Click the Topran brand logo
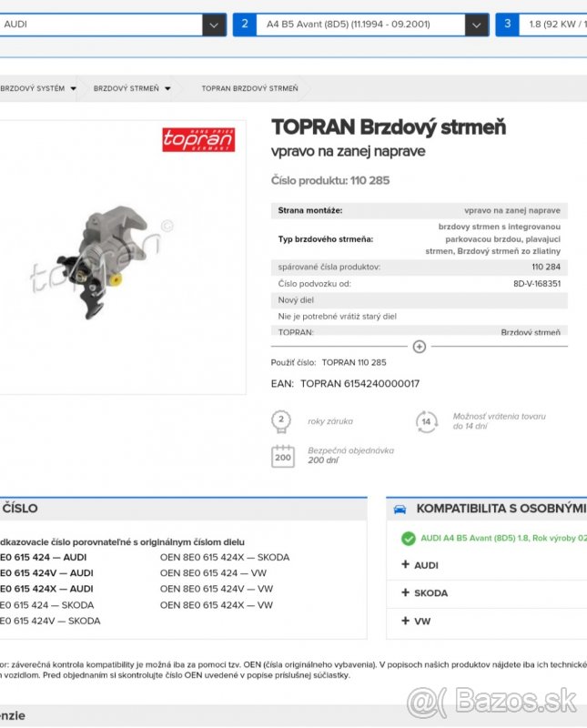Viewport: 587px width, 728px height. 198,140
